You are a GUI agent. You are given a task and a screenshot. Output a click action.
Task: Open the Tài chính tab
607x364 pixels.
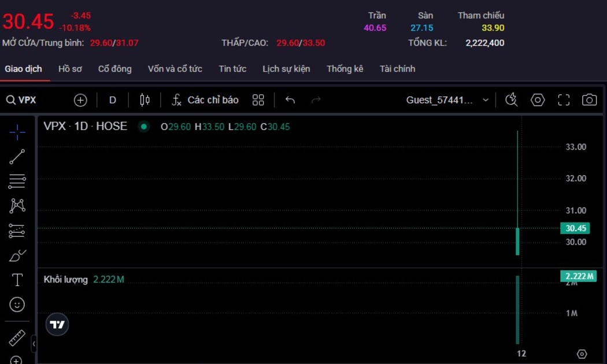point(397,69)
